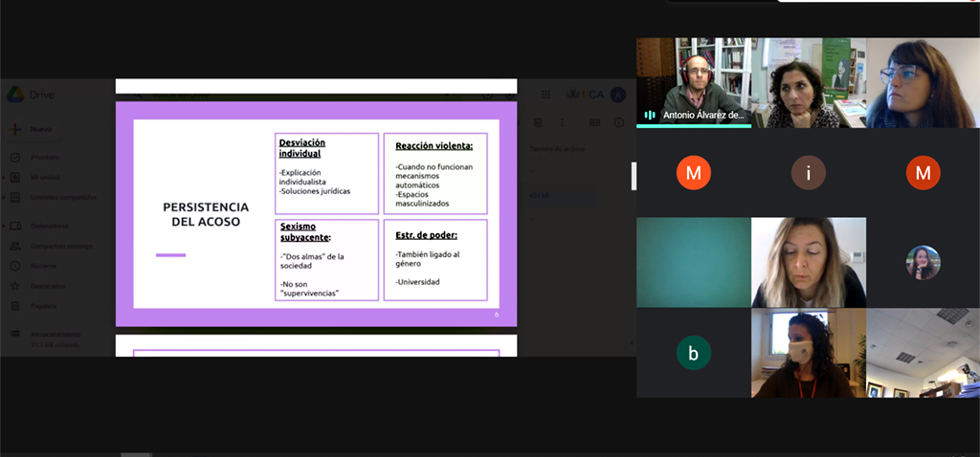Show file details info icon
This screenshot has height=457, width=980.
[619, 122]
